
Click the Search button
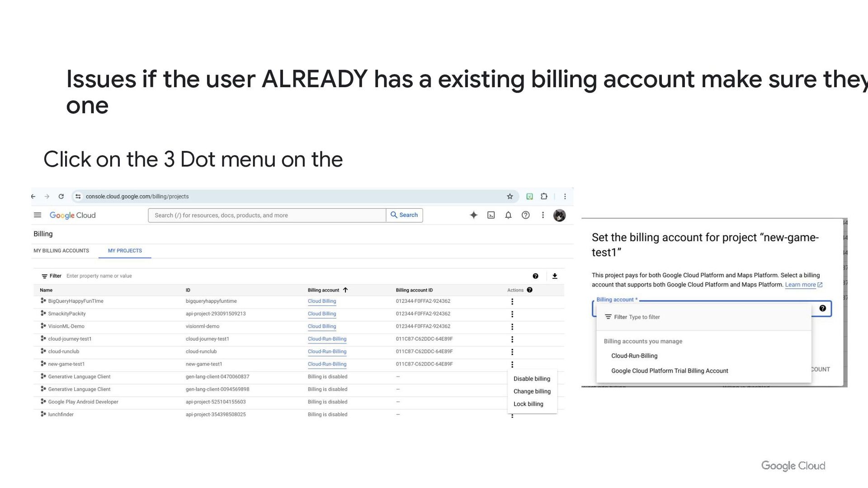point(404,215)
